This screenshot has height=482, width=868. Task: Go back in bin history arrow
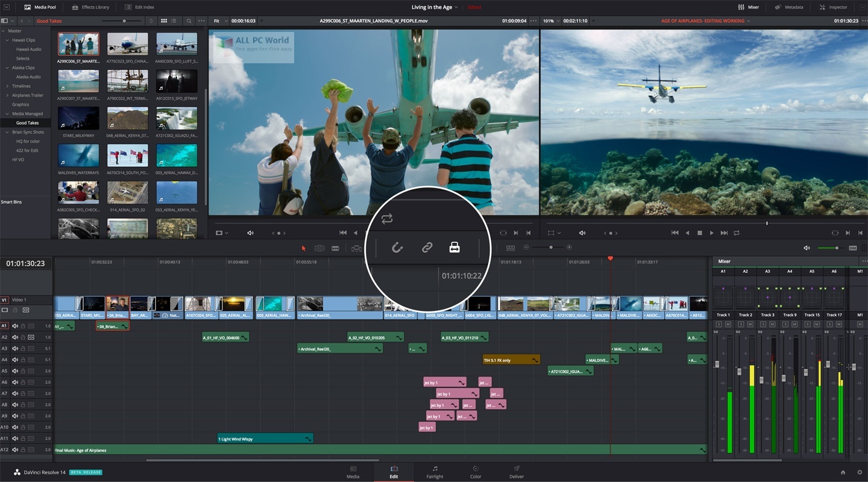[x=21, y=21]
